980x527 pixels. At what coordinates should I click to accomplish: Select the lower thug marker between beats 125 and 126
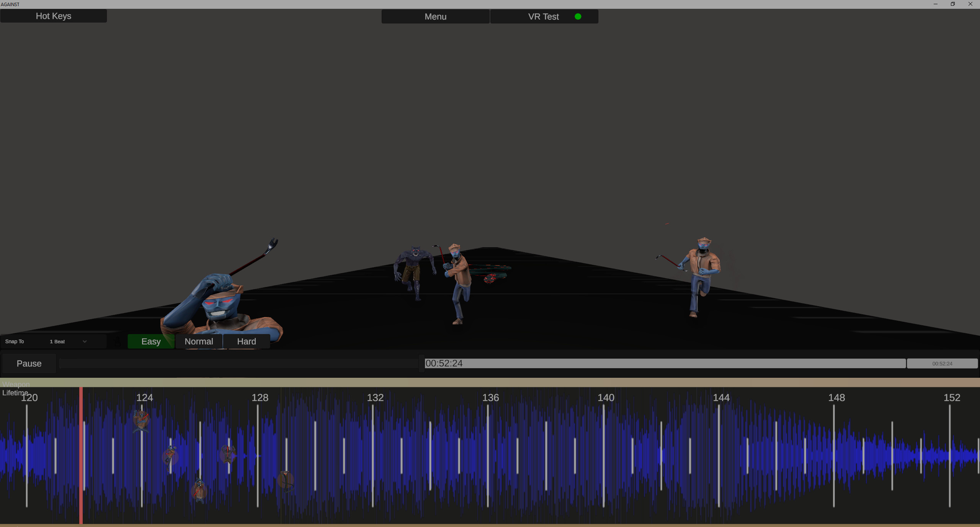pos(199,491)
